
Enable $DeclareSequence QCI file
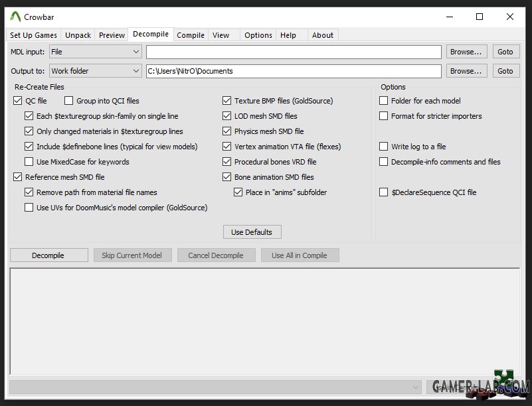383,192
